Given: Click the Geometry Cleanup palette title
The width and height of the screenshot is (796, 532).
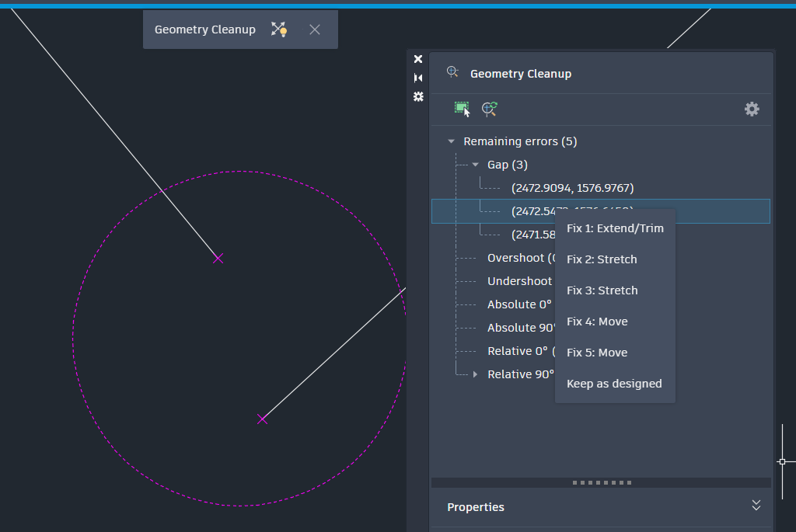Looking at the screenshot, I should point(521,74).
